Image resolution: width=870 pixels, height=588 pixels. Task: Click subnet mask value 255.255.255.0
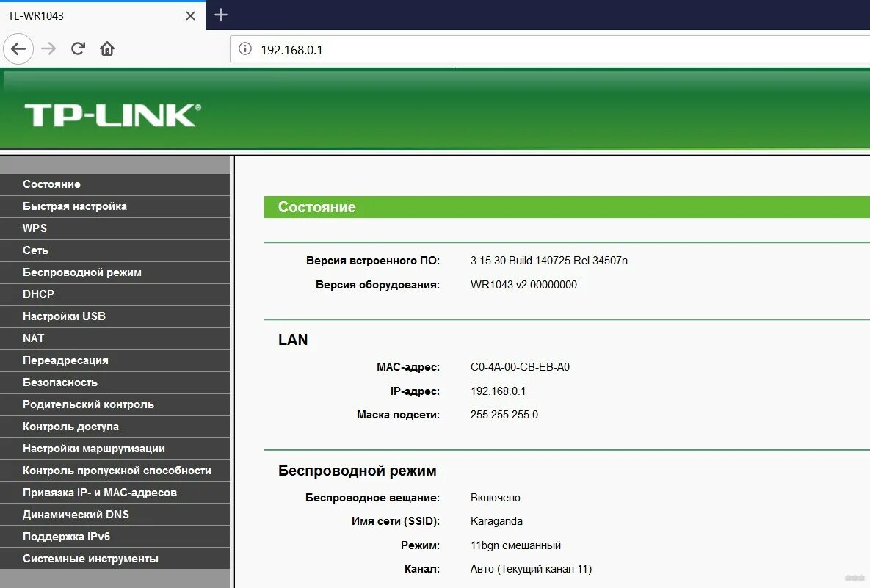[x=504, y=414]
